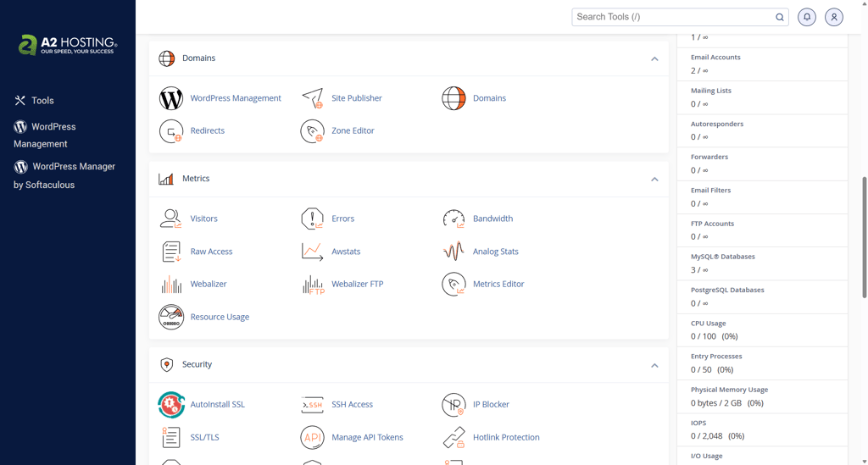Click the Autoresponders statistic label
The height and width of the screenshot is (465, 868).
(x=717, y=124)
